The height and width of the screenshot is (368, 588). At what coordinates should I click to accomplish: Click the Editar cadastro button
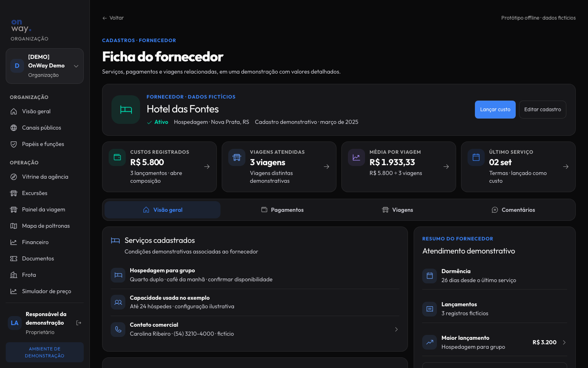pos(543,110)
